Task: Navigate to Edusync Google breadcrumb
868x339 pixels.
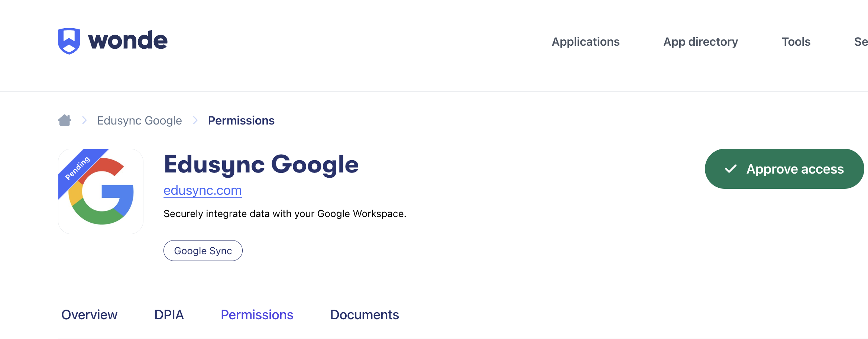Action: [139, 120]
